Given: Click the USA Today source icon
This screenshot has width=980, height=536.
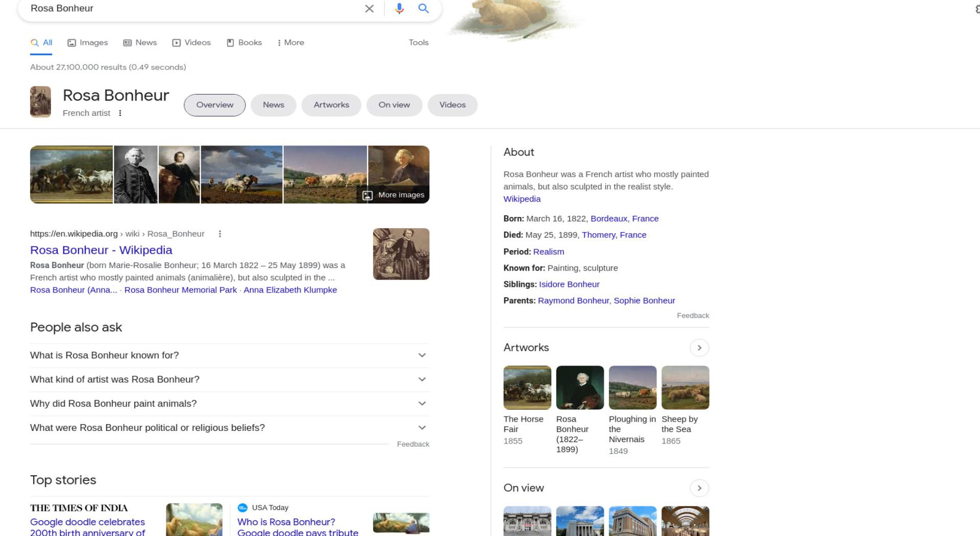Looking at the screenshot, I should pyautogui.click(x=242, y=508).
